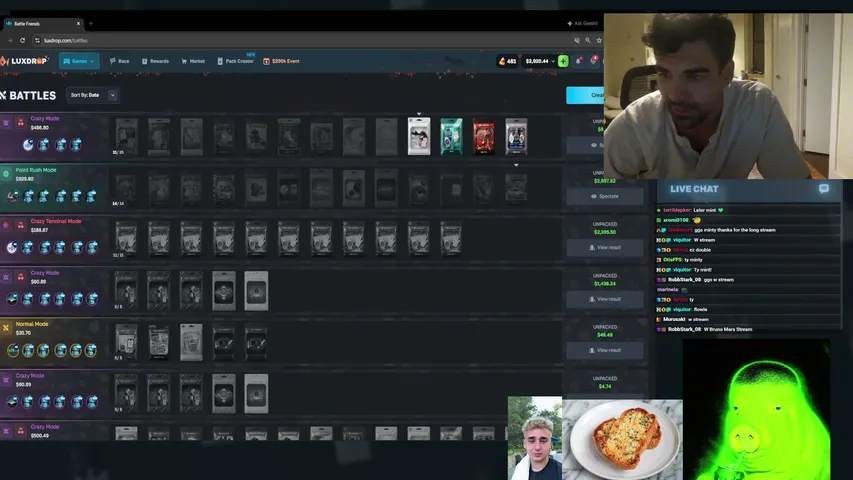Close the Battle Friends tab
The image size is (853, 480).
(78, 23)
